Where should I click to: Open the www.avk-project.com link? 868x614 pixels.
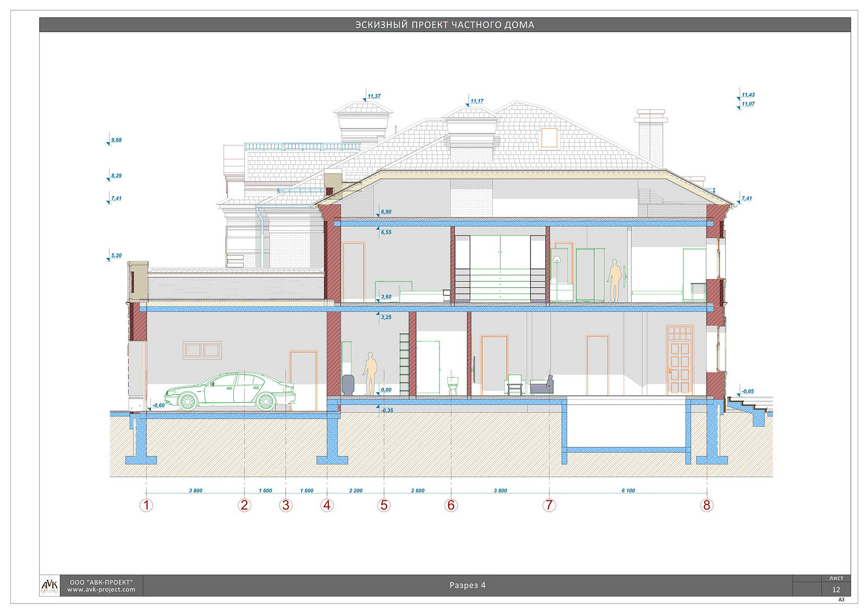pos(101,590)
